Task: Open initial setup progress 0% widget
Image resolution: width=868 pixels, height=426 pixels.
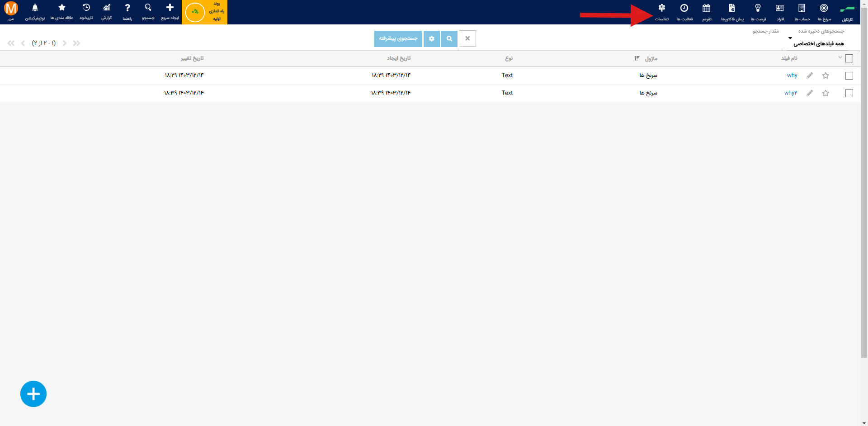Action: point(204,12)
